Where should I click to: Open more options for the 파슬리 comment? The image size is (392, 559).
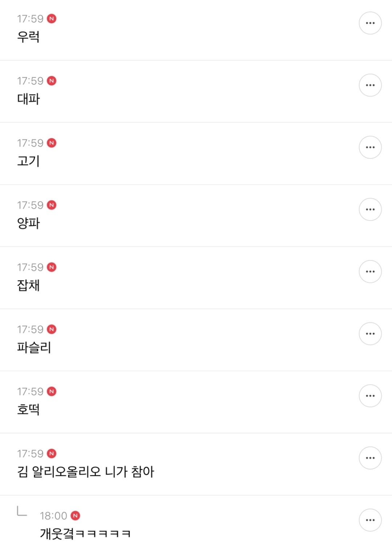(x=370, y=334)
